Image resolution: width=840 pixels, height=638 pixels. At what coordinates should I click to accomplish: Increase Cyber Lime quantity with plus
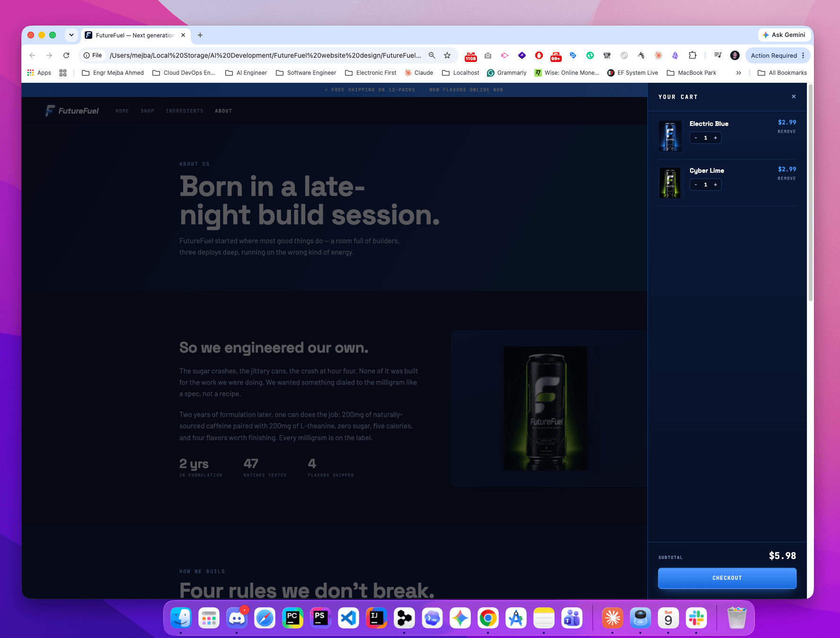coord(716,185)
